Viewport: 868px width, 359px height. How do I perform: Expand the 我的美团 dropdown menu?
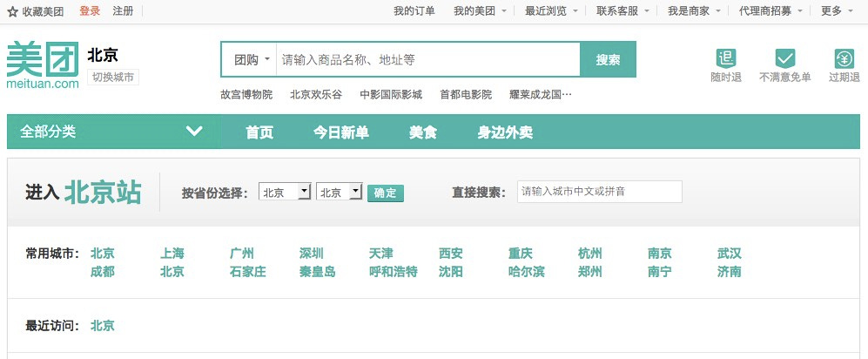[481, 11]
